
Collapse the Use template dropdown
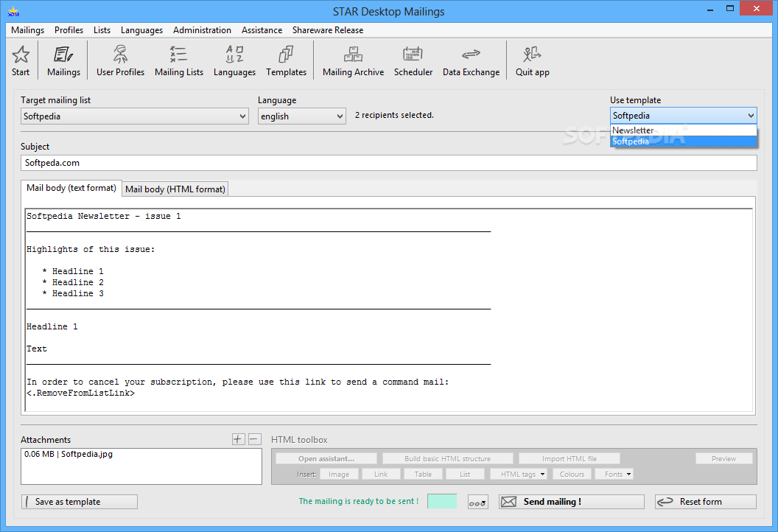click(x=751, y=116)
